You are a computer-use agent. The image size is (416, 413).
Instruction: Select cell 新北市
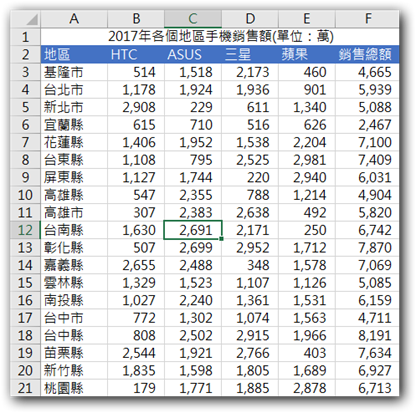74,107
